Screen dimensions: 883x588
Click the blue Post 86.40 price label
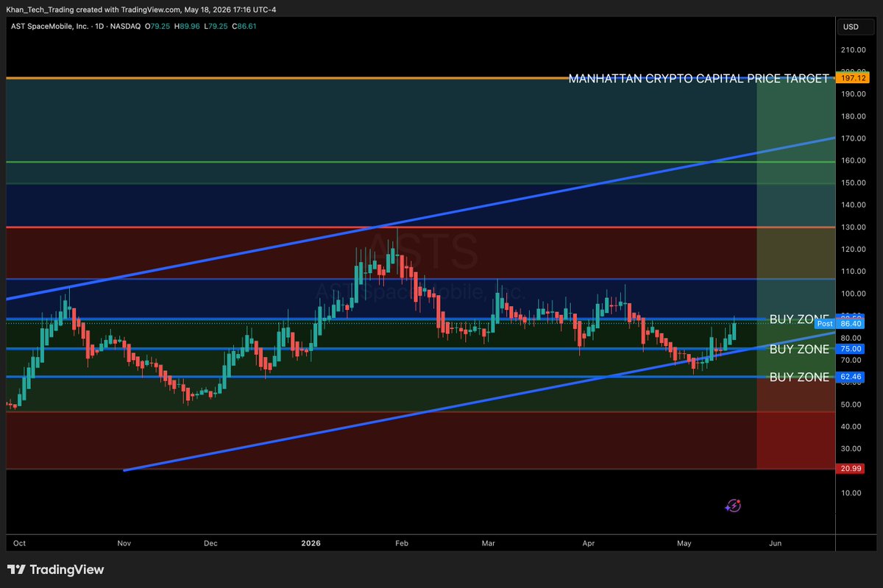coord(839,323)
